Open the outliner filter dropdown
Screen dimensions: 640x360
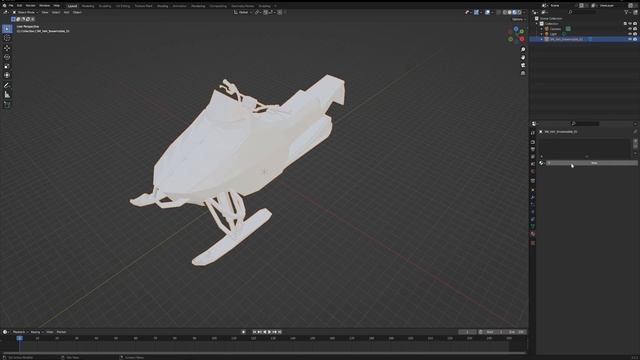(x=628, y=12)
